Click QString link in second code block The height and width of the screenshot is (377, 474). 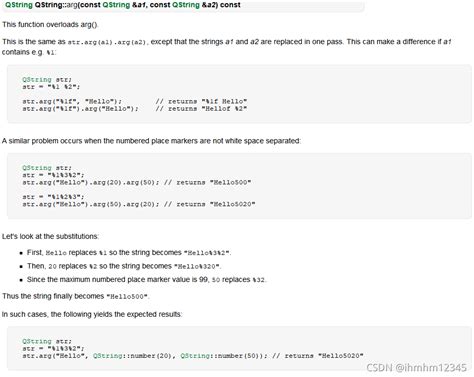coord(37,168)
